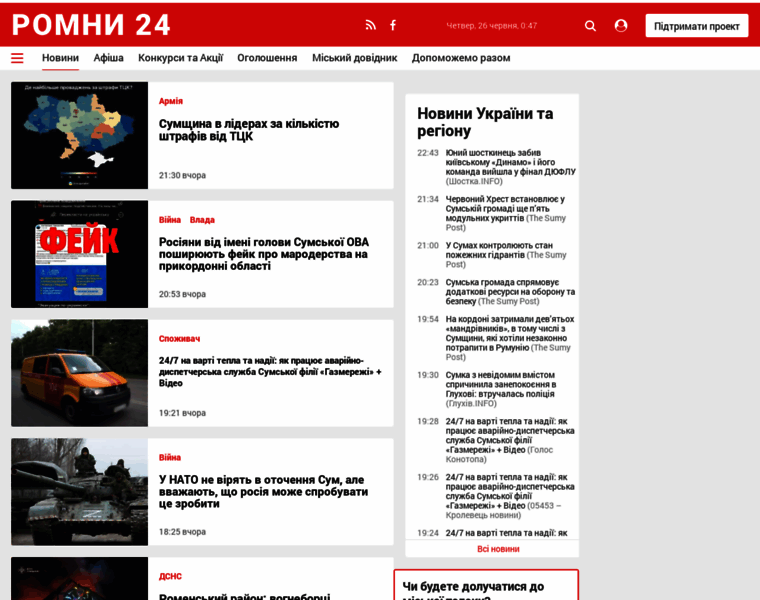Open Конкурси та Акції menu item
This screenshot has height=600, width=760.
pyautogui.click(x=180, y=58)
